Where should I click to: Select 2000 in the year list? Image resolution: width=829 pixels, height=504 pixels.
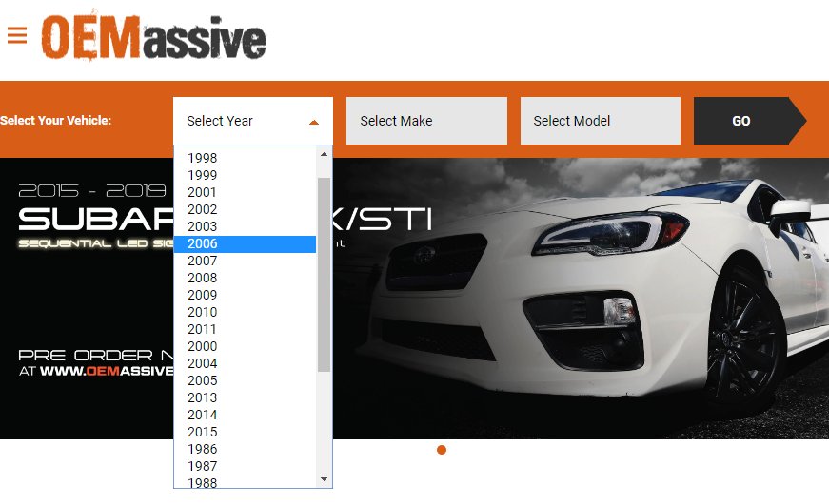point(246,346)
